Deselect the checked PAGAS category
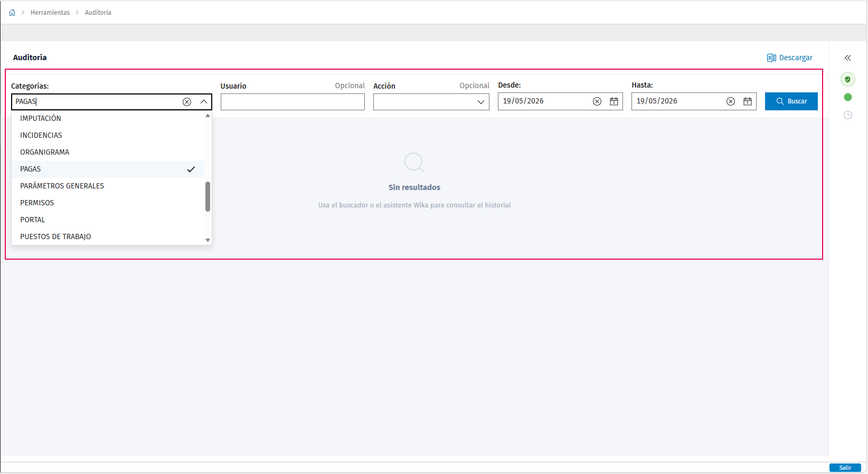Viewport: 868px width, 474px height. [x=108, y=169]
